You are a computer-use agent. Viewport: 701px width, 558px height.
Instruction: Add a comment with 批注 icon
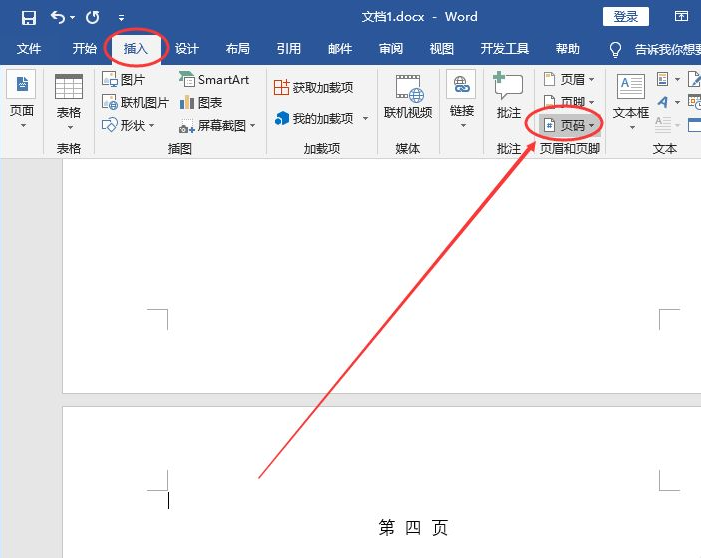tap(508, 90)
